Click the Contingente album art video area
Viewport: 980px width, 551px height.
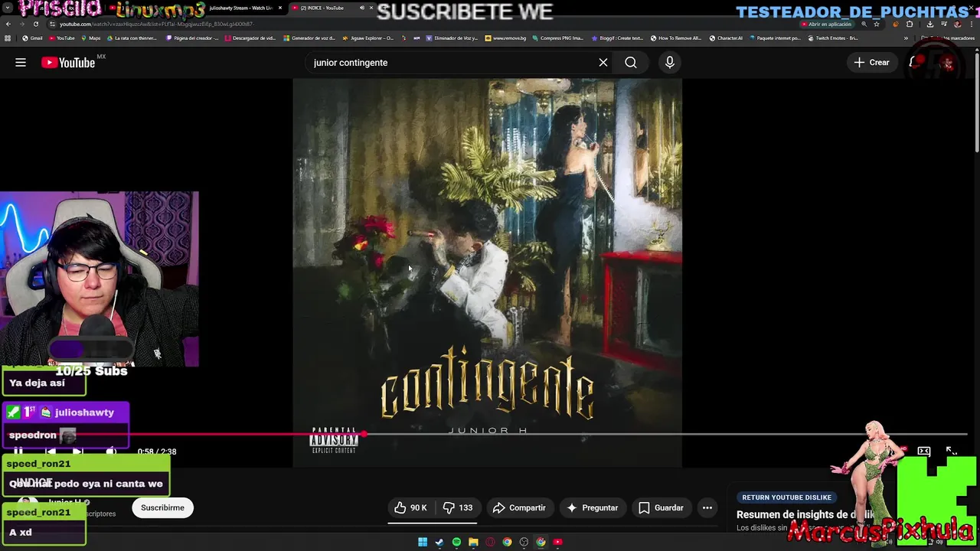point(487,272)
